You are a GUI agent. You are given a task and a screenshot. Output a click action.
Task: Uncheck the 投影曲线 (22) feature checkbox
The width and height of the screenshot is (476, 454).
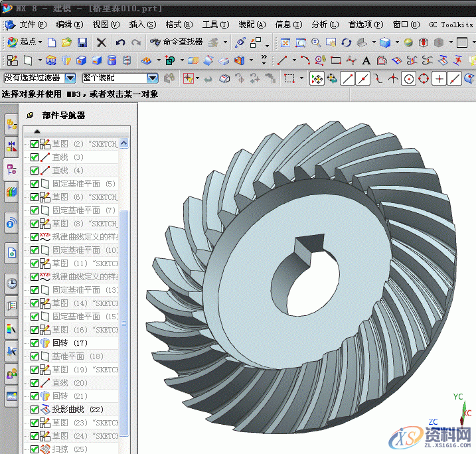point(35,410)
